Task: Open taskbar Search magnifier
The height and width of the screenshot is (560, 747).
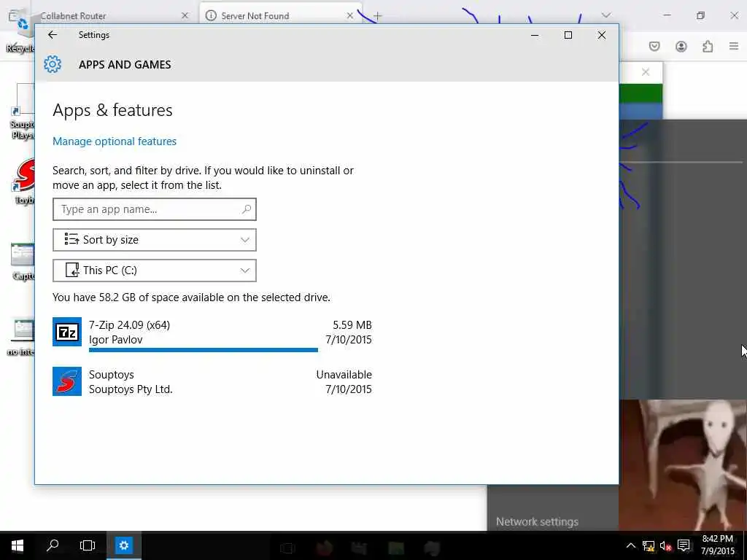Action: [53, 545]
